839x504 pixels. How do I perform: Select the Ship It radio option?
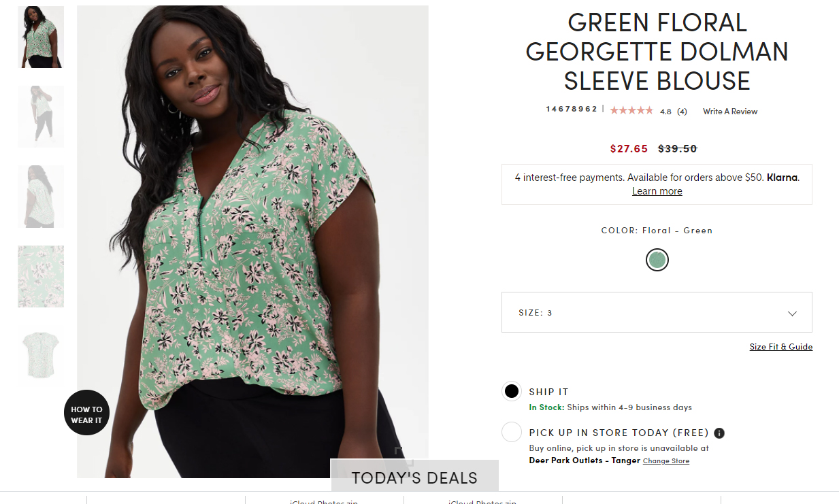point(512,392)
